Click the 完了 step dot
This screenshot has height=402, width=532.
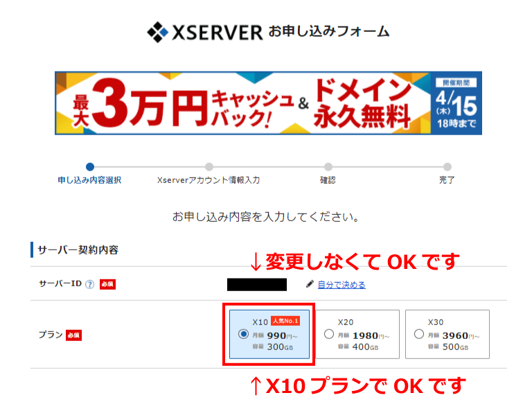(447, 167)
